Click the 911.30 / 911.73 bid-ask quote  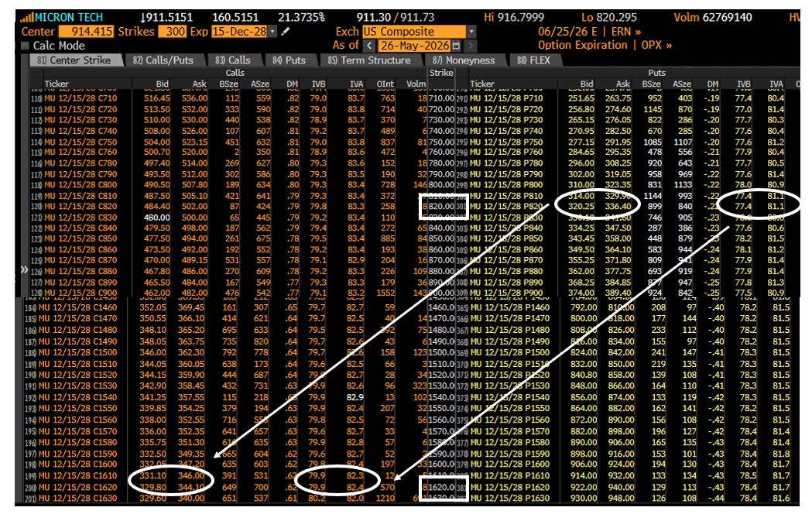tap(395, 18)
